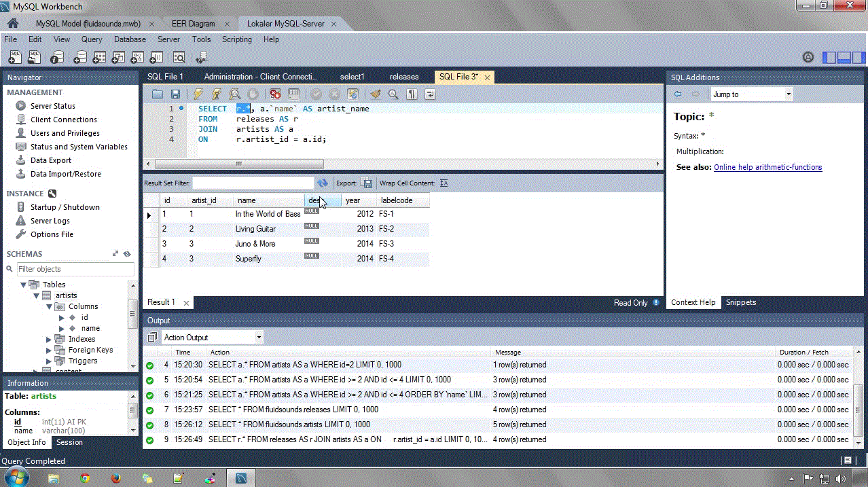The image size is (868, 487).
Task: Click the Reconnect to DBMS icon
Action: 202,57
